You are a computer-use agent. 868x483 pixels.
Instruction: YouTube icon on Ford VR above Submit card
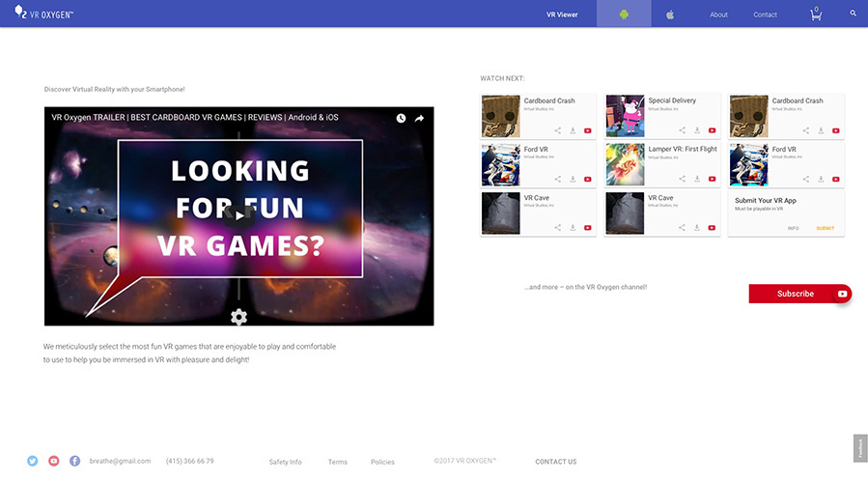(836, 179)
